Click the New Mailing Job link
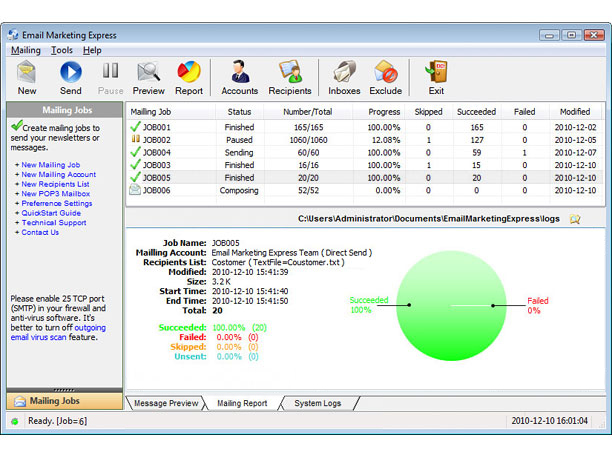Image resolution: width=612 pixels, height=459 pixels. 51,165
